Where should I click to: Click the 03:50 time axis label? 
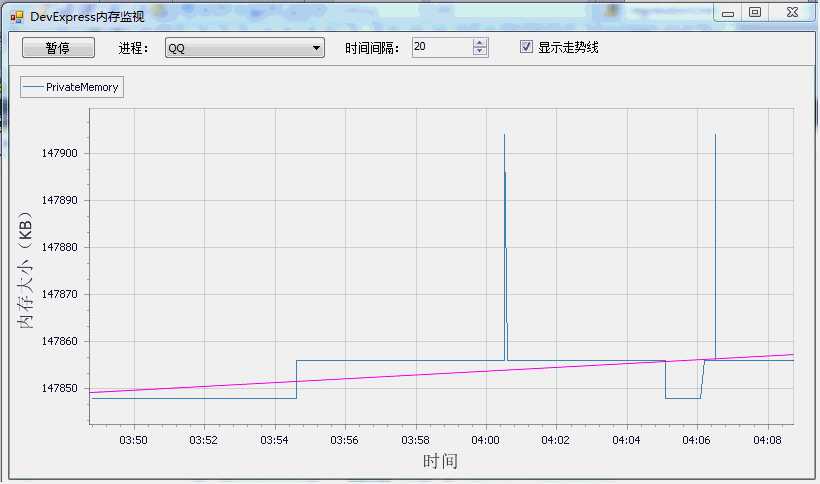coord(133,440)
